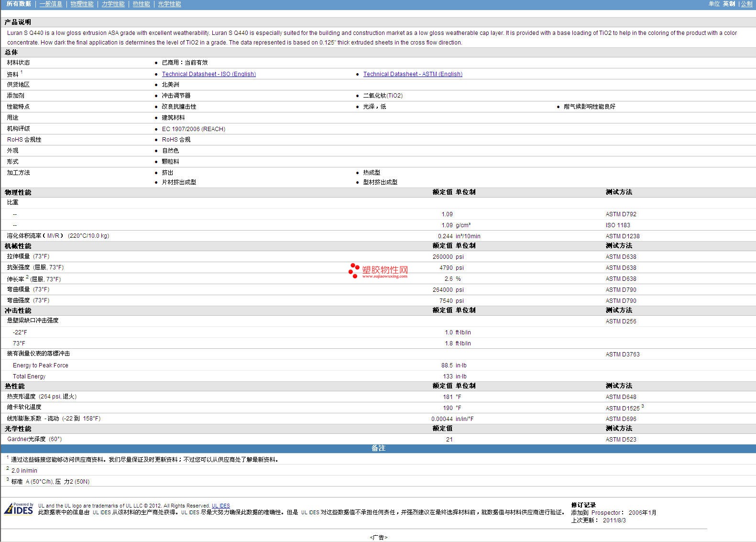Click the 机械性能 section header row

point(18,246)
